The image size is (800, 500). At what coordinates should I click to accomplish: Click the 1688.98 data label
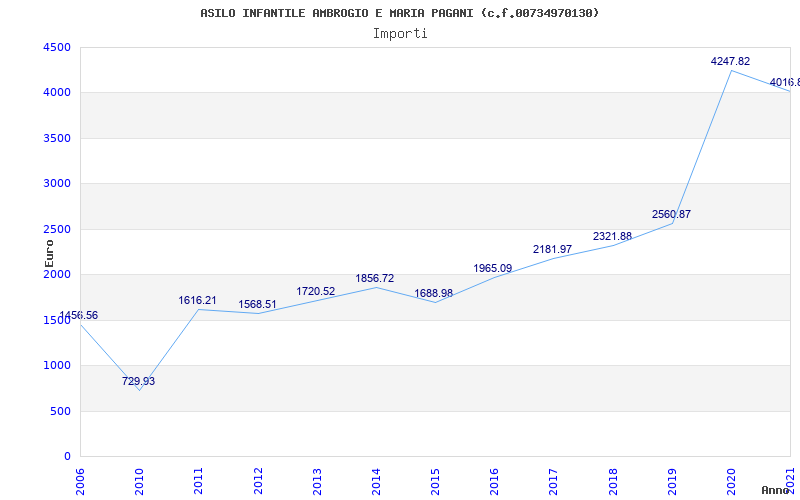click(x=434, y=293)
